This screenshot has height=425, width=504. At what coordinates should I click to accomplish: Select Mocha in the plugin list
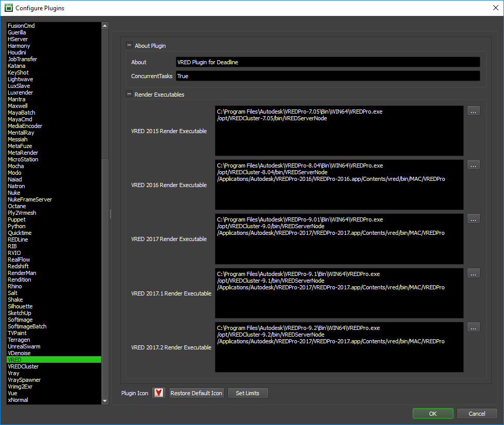pyautogui.click(x=54, y=166)
